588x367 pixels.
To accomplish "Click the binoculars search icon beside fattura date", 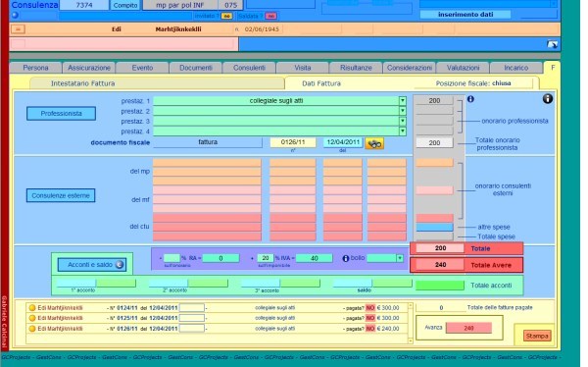I will click(x=374, y=143).
